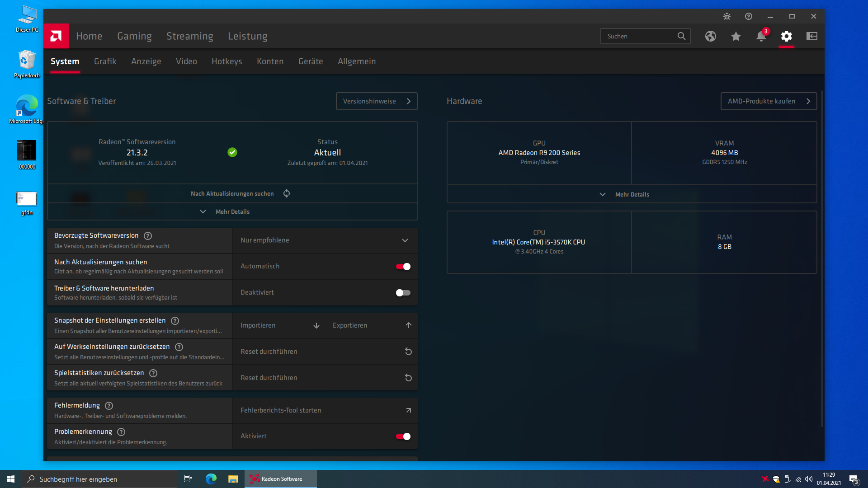Click the Versionshinweise button
868x488 pixels.
376,101
